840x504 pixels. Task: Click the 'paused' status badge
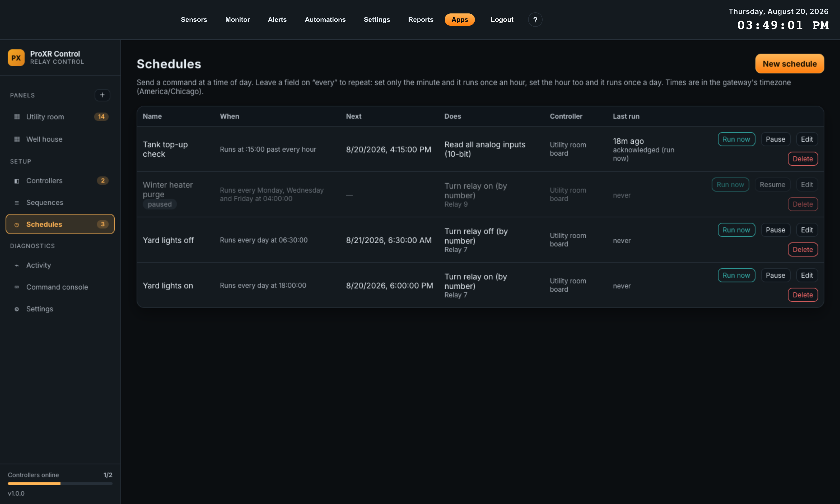click(160, 204)
